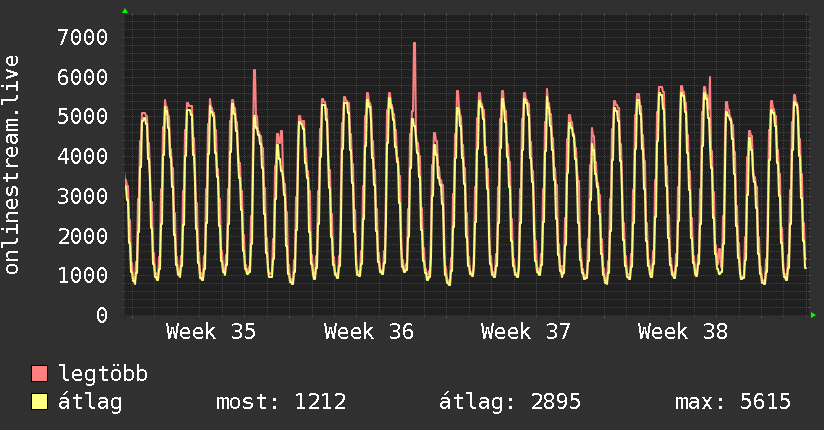This screenshot has height=430, width=824.
Task: Click the Week 38 axis label
Action: (683, 332)
